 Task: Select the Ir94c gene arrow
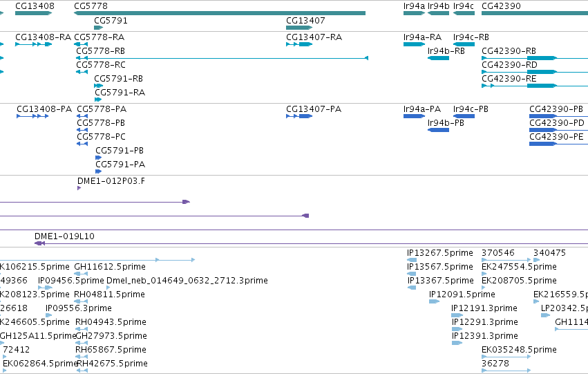click(464, 13)
